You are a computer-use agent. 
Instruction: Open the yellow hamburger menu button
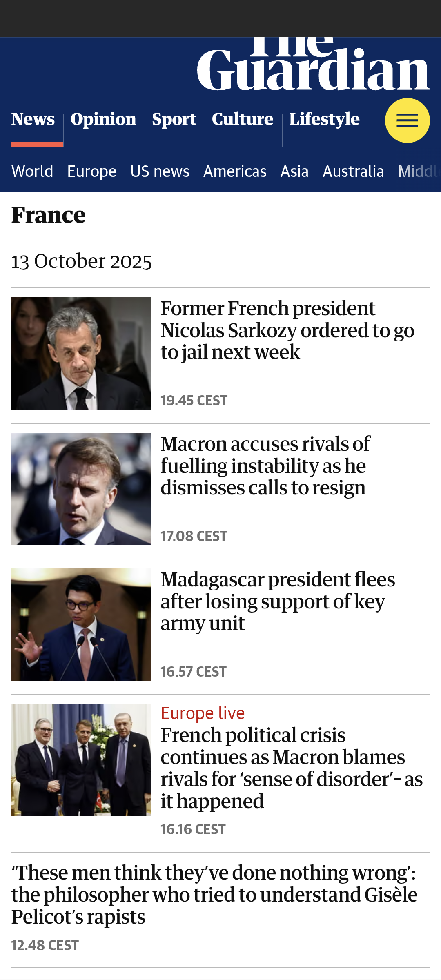pyautogui.click(x=407, y=120)
